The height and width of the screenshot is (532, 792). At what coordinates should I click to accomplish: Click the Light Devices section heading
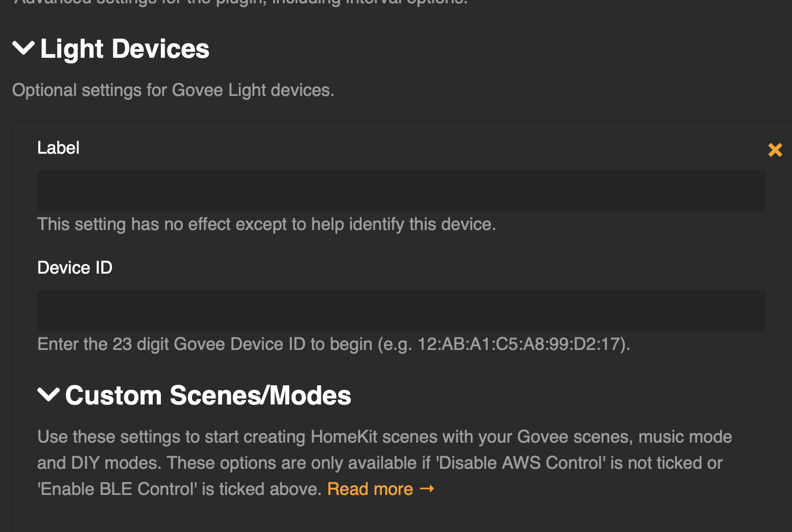pyautogui.click(x=124, y=49)
